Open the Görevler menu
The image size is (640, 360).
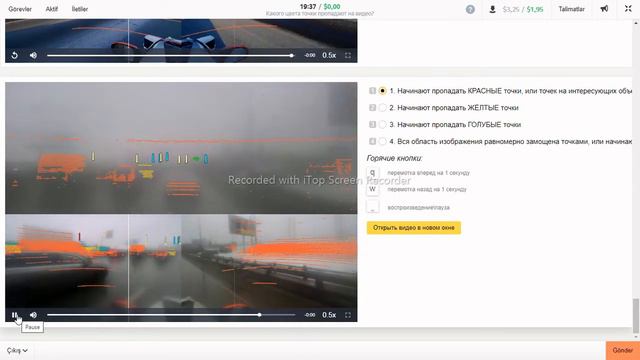coord(20,9)
